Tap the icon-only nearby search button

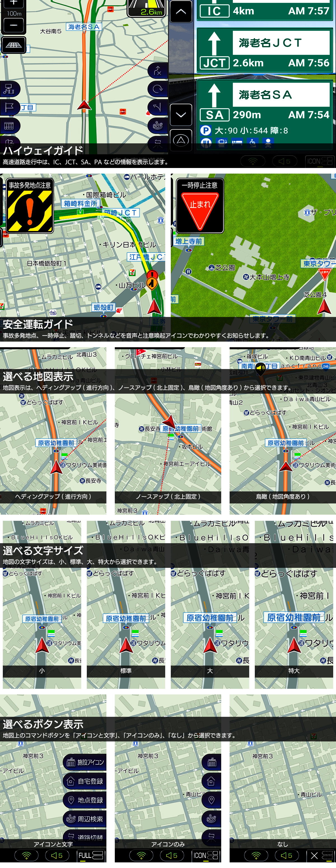coord(212,819)
